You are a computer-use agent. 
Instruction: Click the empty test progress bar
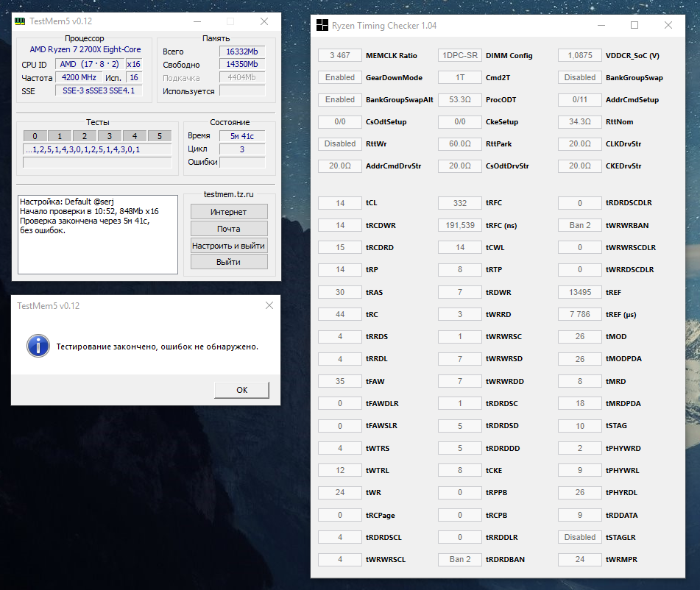click(97, 163)
